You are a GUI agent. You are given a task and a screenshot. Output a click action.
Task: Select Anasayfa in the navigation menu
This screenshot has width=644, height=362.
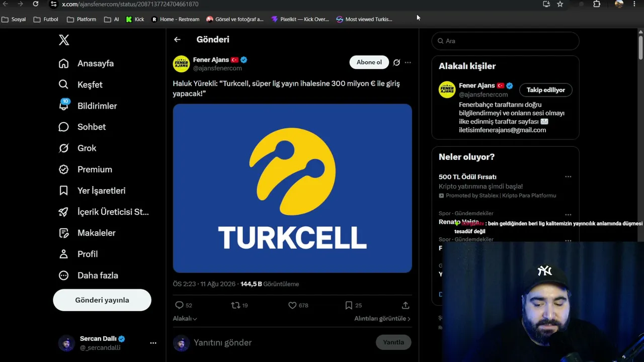coord(96,63)
